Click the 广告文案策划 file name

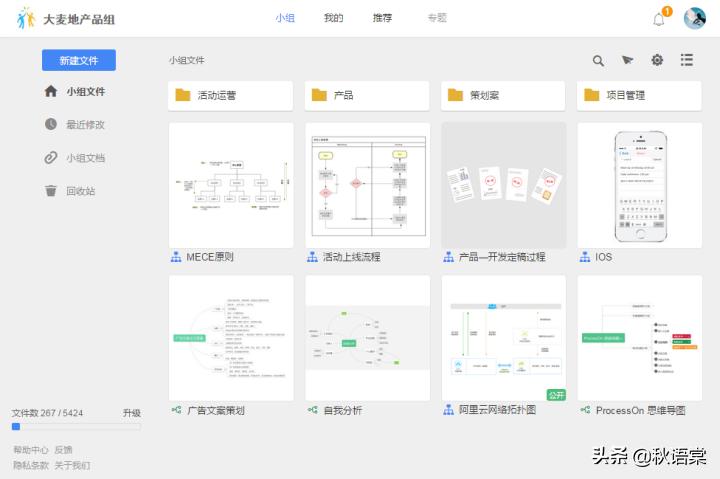216,410
